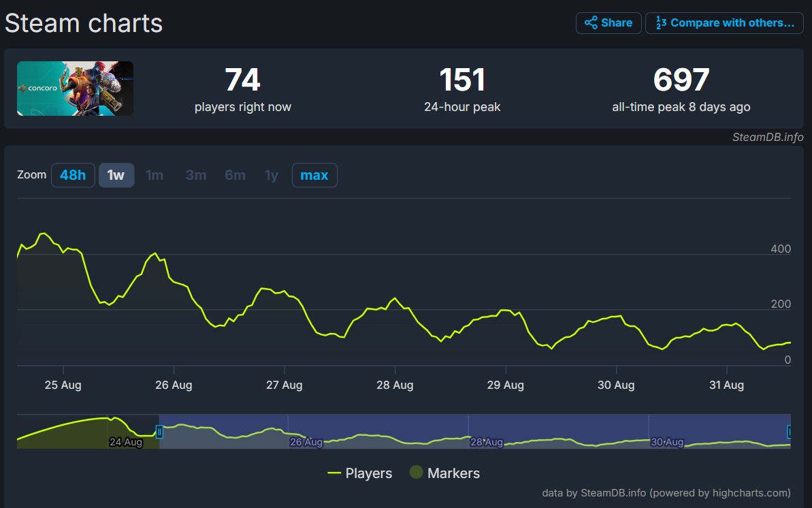The width and height of the screenshot is (812, 508).
Task: Click the right navigator range handle
Action: pyautogui.click(x=789, y=431)
